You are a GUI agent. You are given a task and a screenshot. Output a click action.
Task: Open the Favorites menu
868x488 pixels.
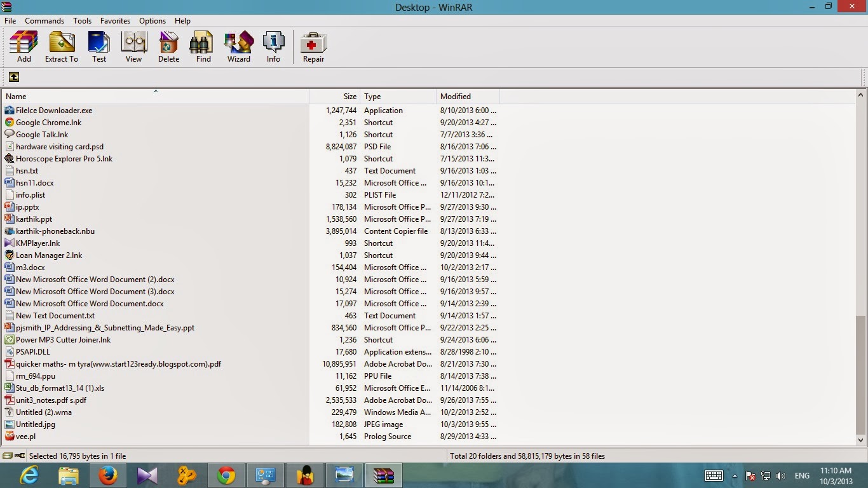point(115,21)
